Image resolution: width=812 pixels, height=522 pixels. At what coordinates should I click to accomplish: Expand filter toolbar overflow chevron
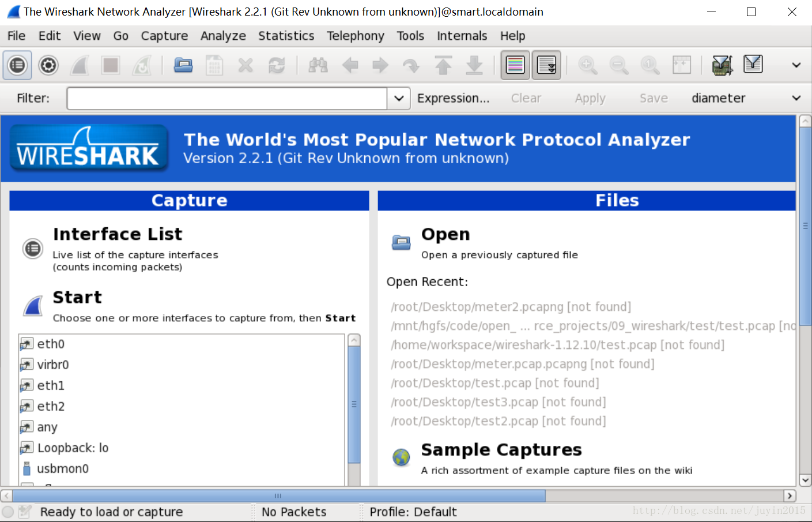point(796,98)
